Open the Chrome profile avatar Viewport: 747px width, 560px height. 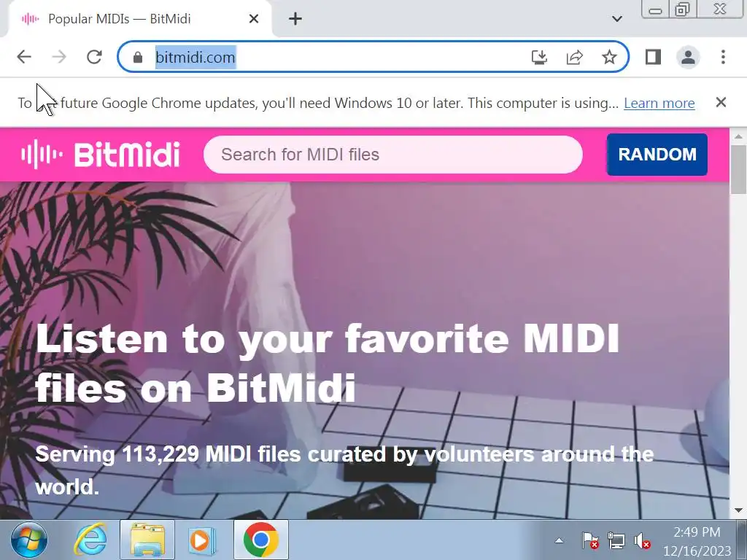688,57
